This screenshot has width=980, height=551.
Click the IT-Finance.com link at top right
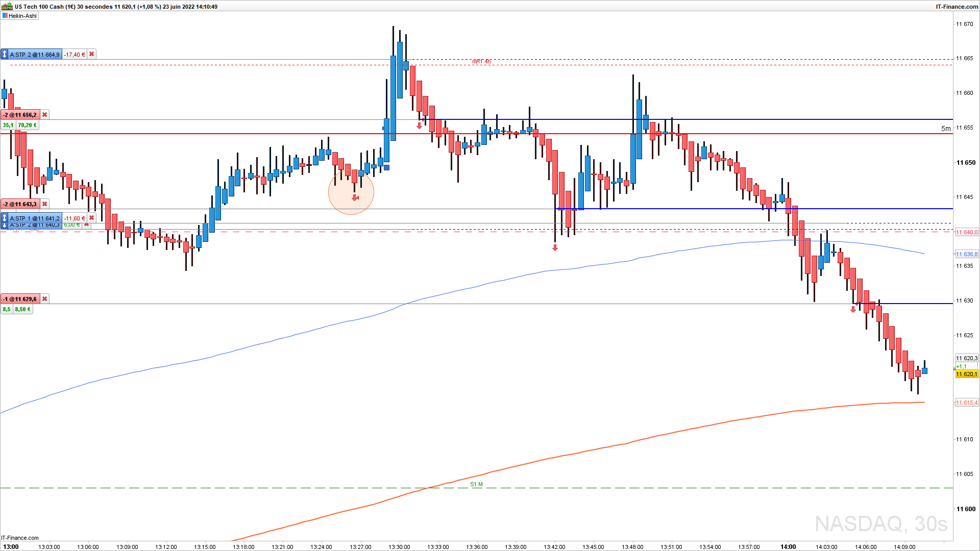(x=957, y=7)
